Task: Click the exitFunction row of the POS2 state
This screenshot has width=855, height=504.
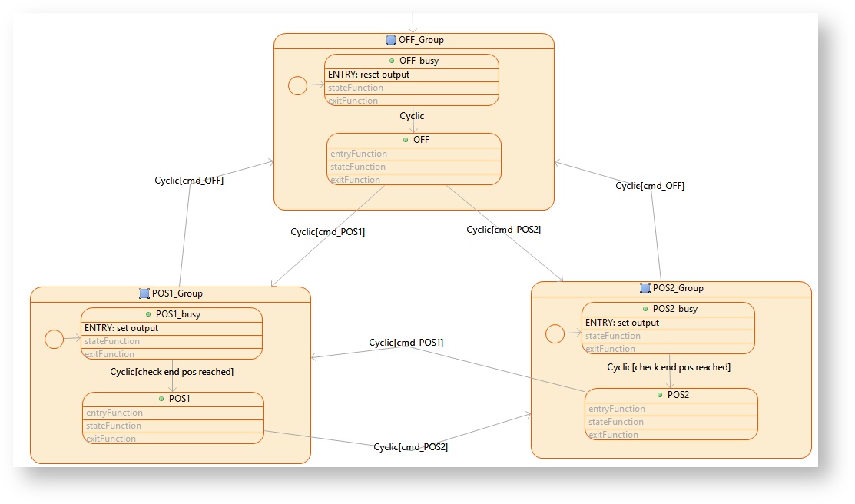Action: point(671,435)
